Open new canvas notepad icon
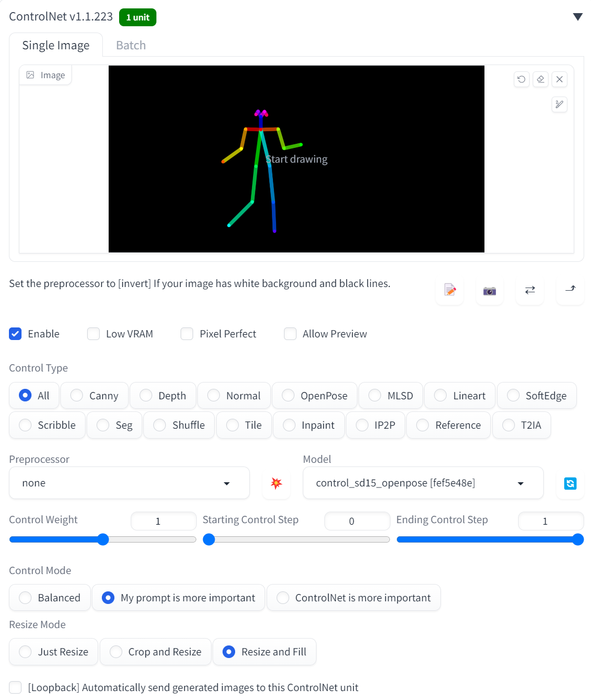Viewport: 591px width, 700px height. (x=450, y=290)
